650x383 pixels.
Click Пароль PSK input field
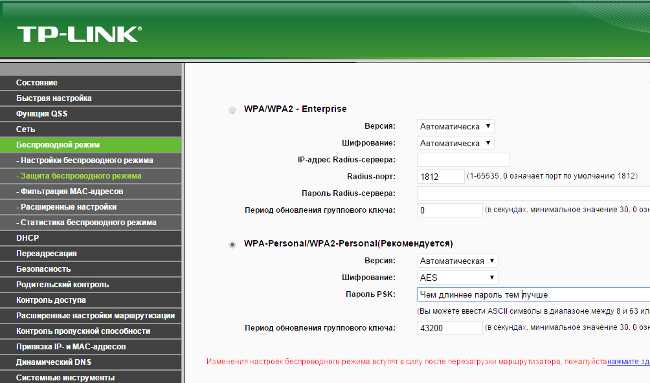(x=533, y=295)
